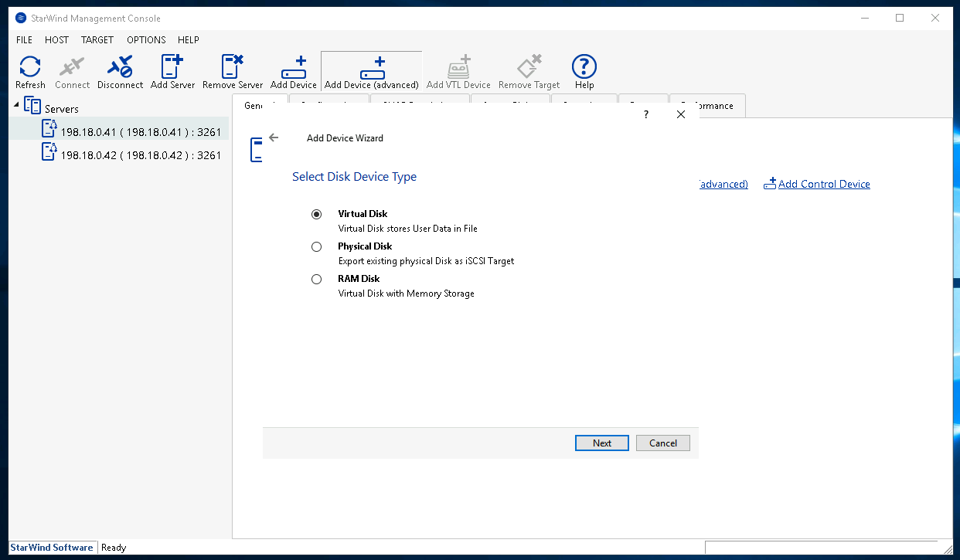Select server 198.18.0.42 in tree

coord(141,155)
